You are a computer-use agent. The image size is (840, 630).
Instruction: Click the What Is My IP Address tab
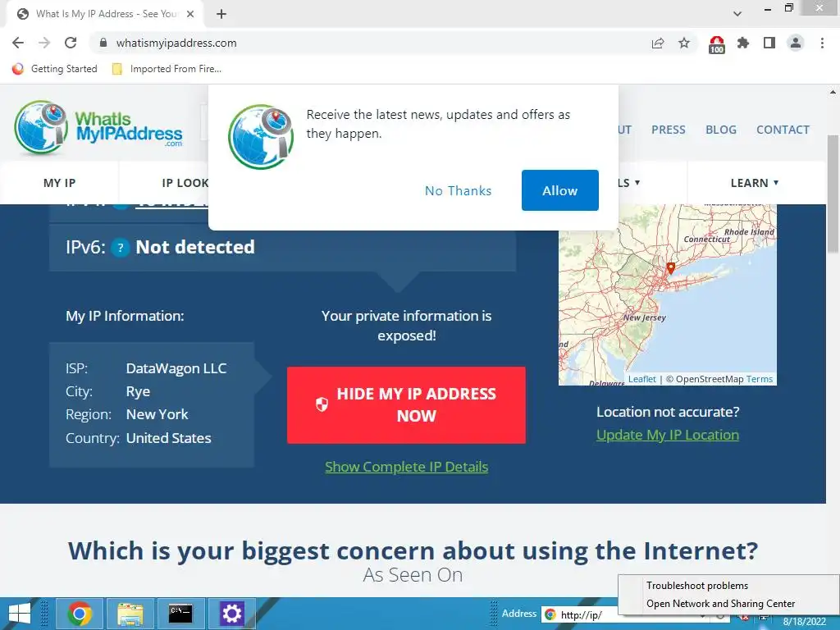tap(106, 14)
